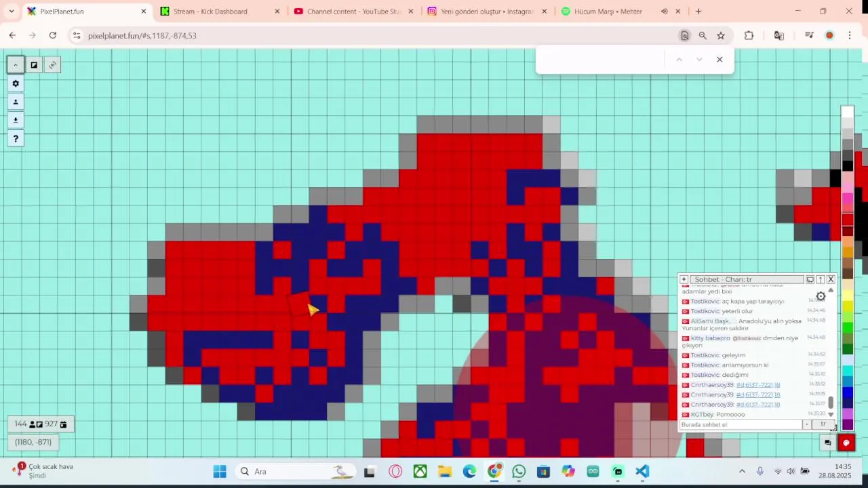868x488 pixels.
Task: Switch to Channel content YouTube Studio tab
Action: pyautogui.click(x=353, y=12)
